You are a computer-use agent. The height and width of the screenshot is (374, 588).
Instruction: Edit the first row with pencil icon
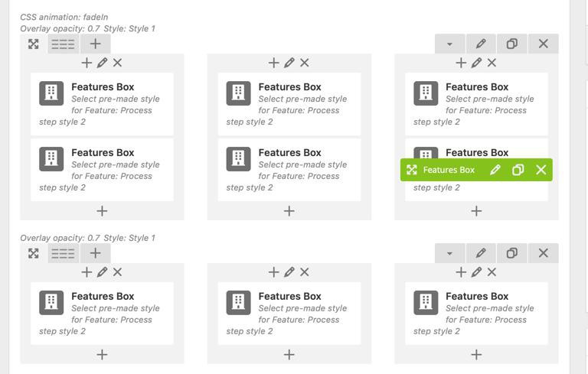coord(481,44)
